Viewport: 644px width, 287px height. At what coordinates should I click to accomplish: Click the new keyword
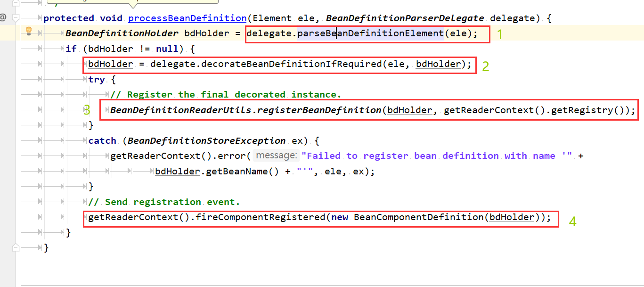pyautogui.click(x=340, y=217)
